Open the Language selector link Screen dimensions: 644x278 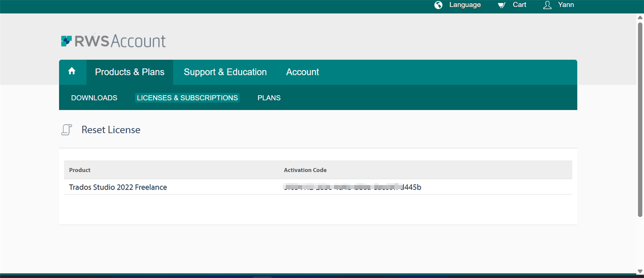[465, 5]
